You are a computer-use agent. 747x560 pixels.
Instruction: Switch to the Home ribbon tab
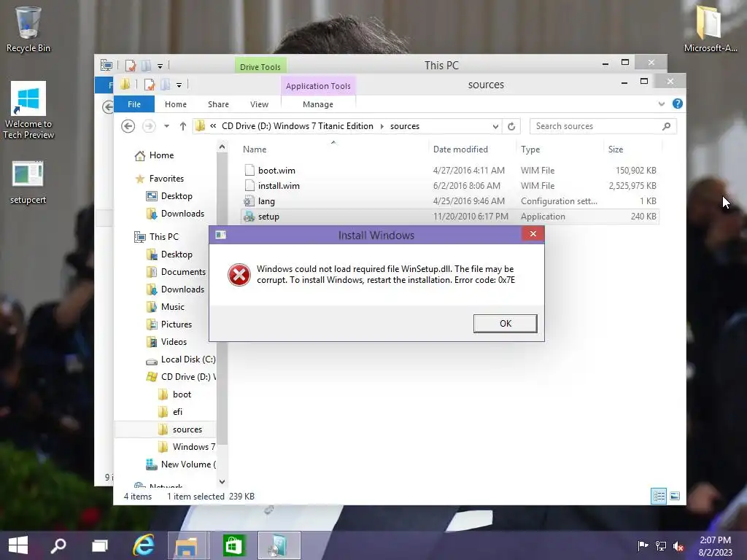click(176, 104)
